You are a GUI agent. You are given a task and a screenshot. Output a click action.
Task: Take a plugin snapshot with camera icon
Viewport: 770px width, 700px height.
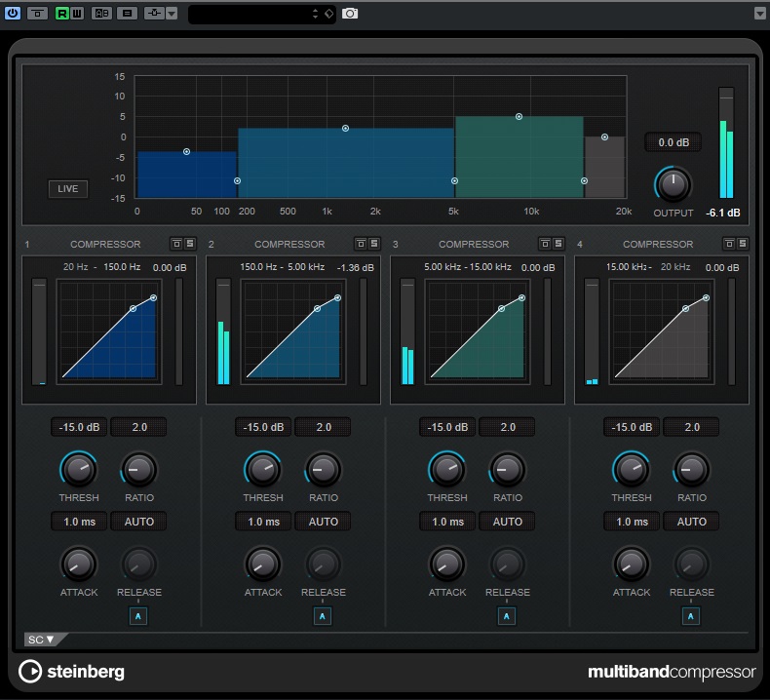350,14
